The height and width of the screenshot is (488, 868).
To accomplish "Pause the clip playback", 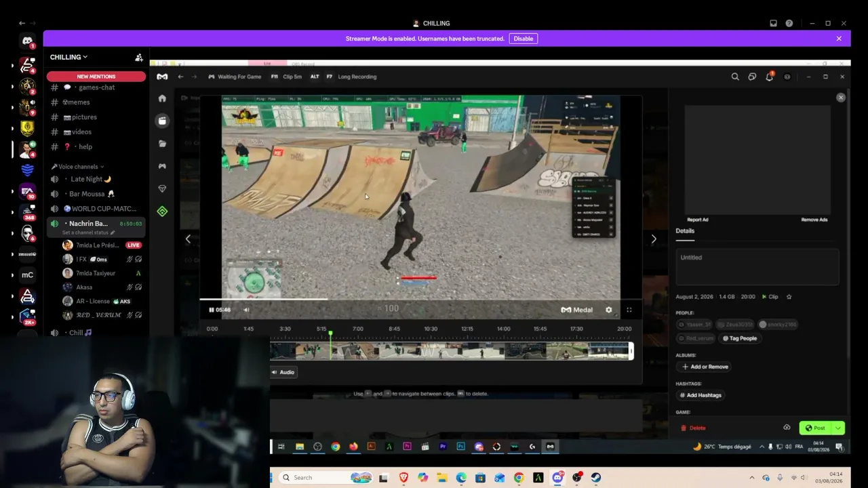I will click(212, 310).
